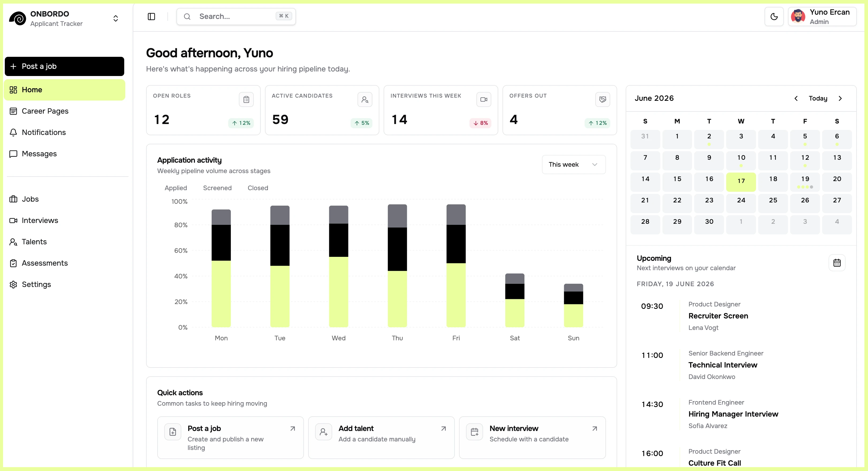The width and height of the screenshot is (868, 471).
Task: Toggle the Applied legend item
Action: 176,188
